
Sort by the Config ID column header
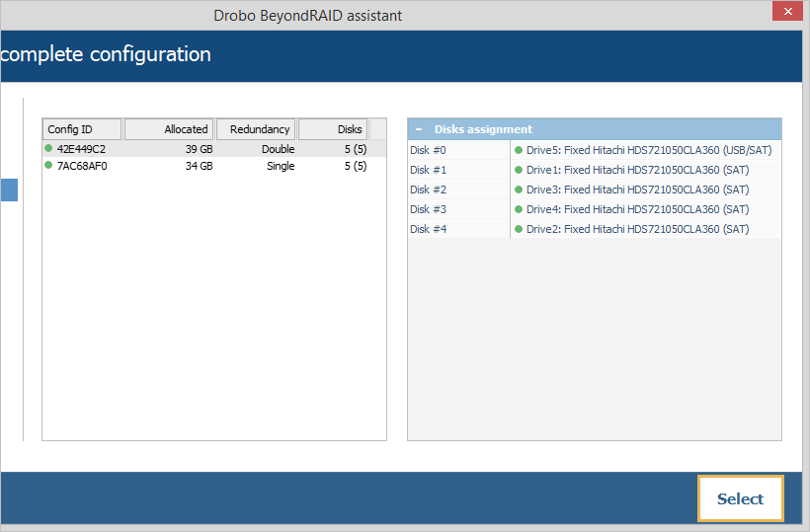pos(82,129)
